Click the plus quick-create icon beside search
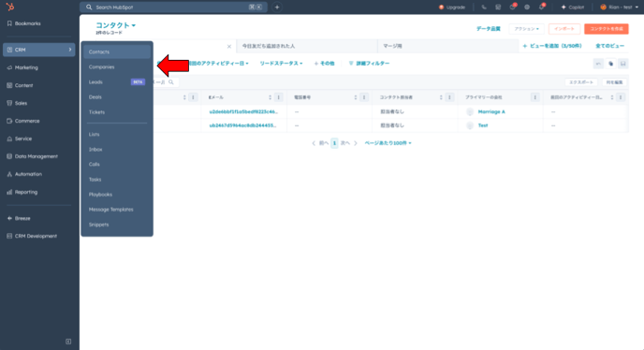The width and height of the screenshot is (644, 350). pos(277,7)
